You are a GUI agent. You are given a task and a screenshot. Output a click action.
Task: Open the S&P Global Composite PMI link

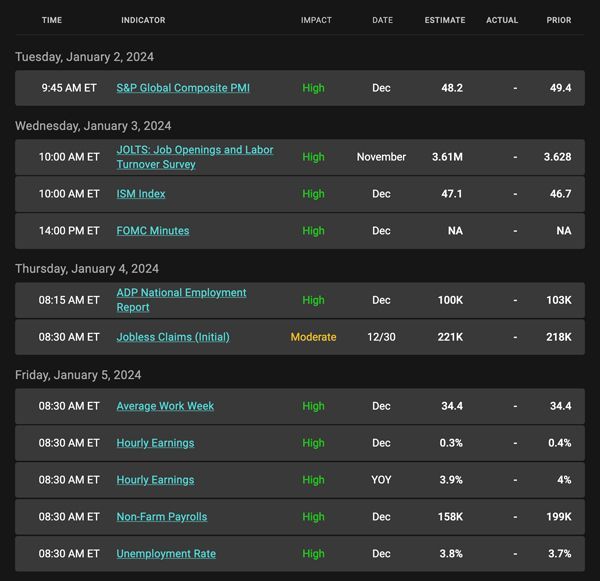(x=183, y=88)
